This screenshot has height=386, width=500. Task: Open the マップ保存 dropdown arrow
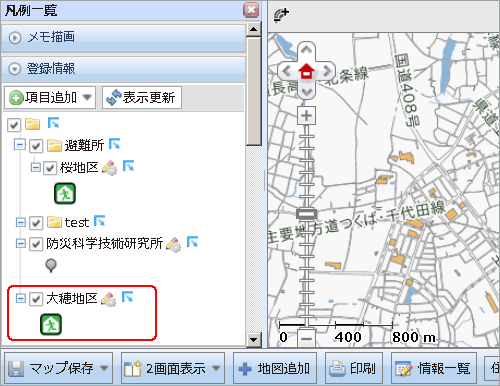(104, 368)
